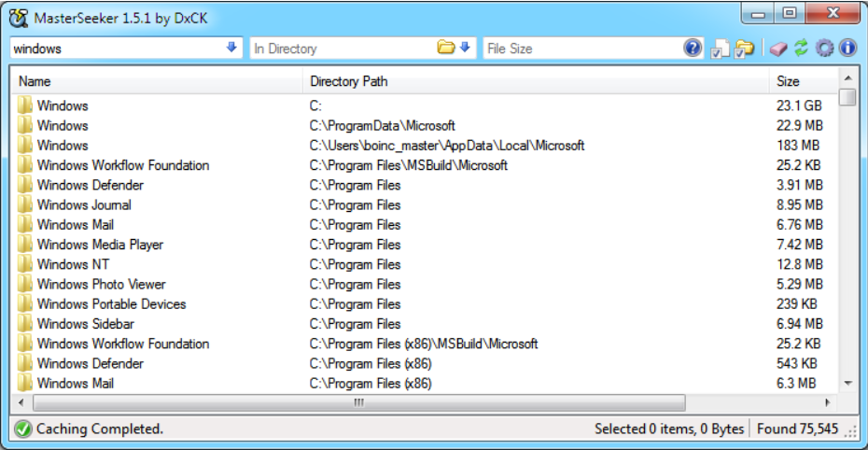
Task: Sort results by the Name column header
Action: click(35, 81)
